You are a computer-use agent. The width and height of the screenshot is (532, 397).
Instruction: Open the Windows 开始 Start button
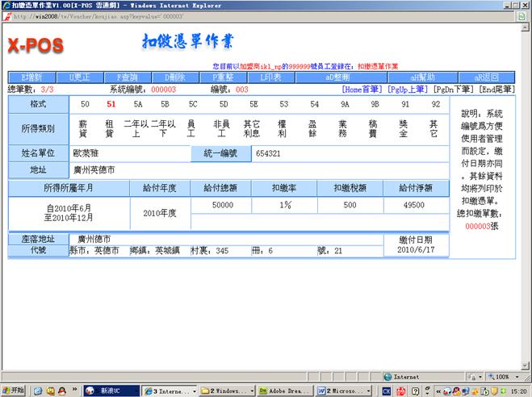14,391
